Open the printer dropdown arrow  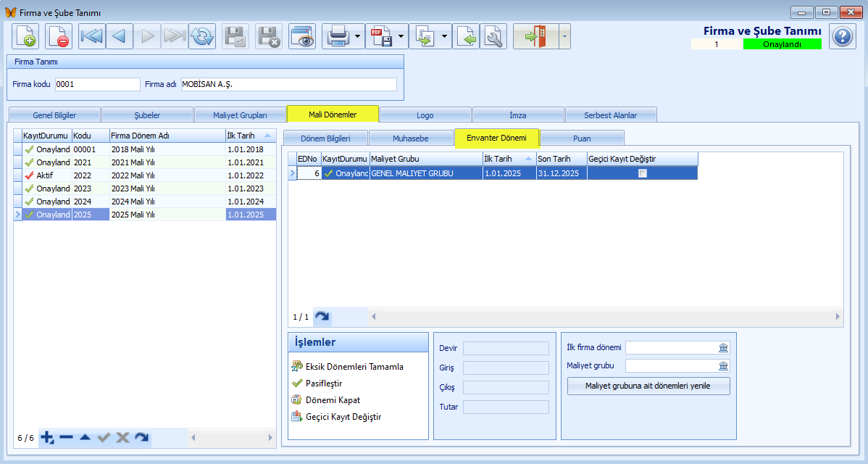pyautogui.click(x=358, y=36)
